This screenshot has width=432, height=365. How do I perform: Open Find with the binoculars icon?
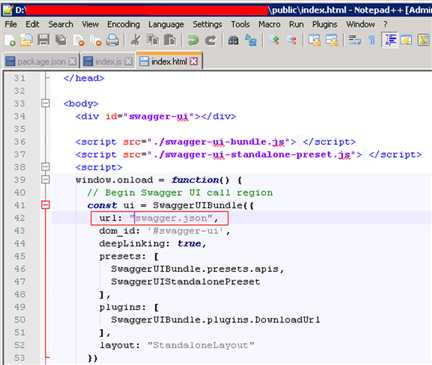(233, 41)
